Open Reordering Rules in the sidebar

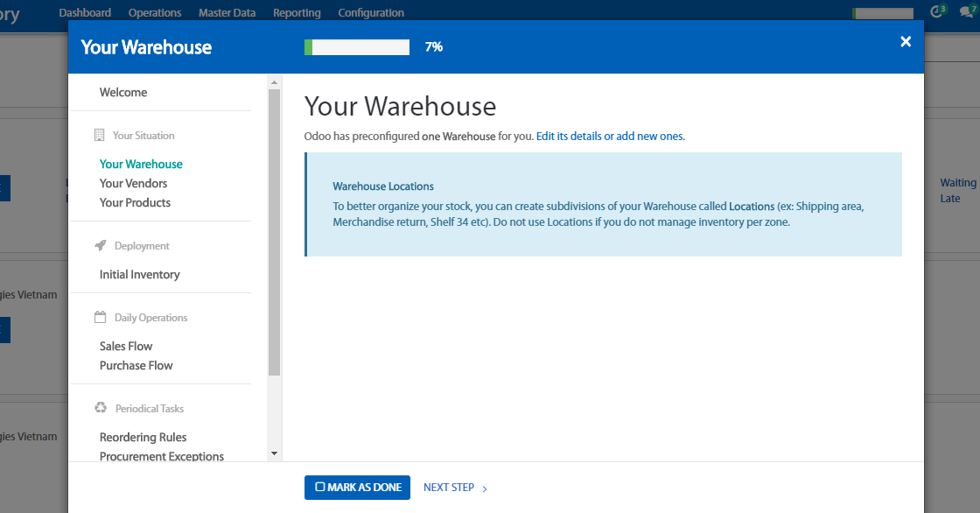[143, 437]
